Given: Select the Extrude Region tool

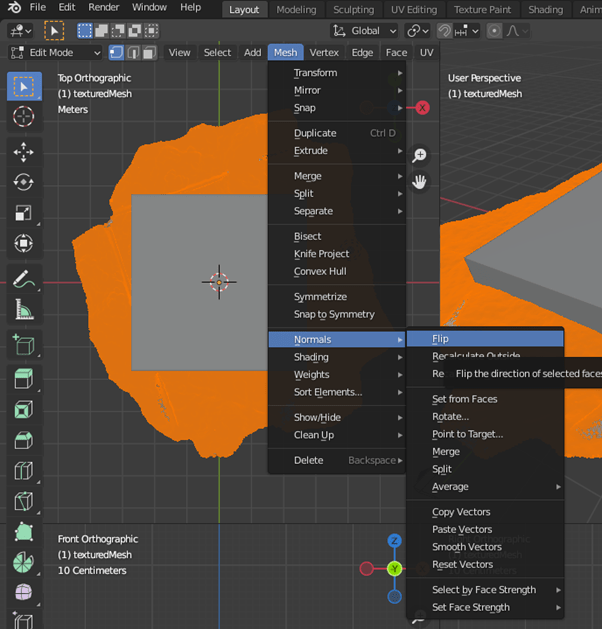Looking at the screenshot, I should point(23,378).
